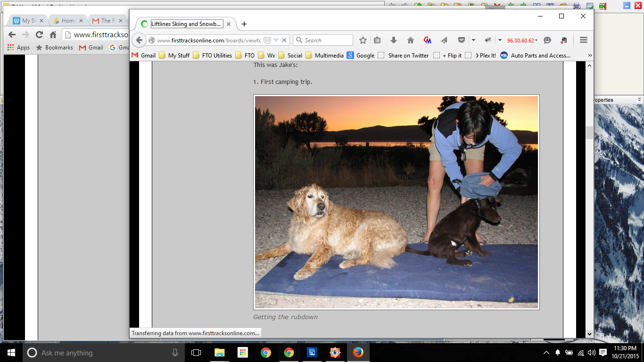Select the My St... tab in Chrome window
Viewport: 644px width, 362px height.
[28, 21]
